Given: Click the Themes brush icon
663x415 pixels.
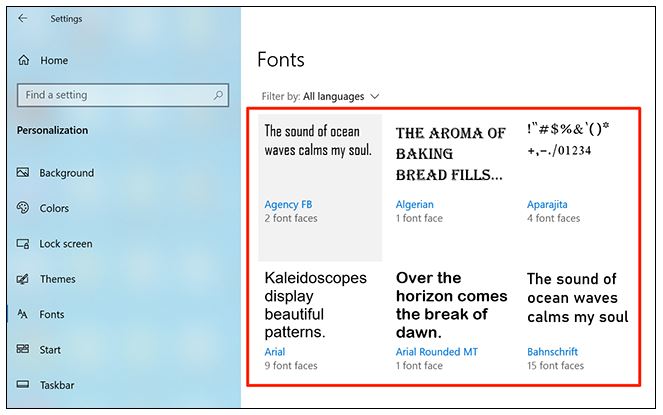Looking at the screenshot, I should [x=23, y=279].
